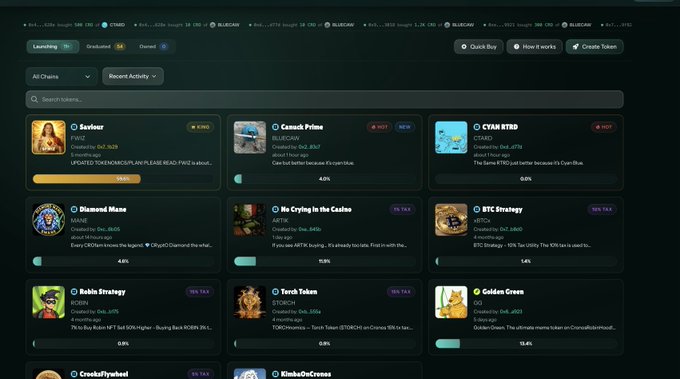This screenshot has height=379, width=680.
Task: Open the How it works button
Action: coord(534,46)
